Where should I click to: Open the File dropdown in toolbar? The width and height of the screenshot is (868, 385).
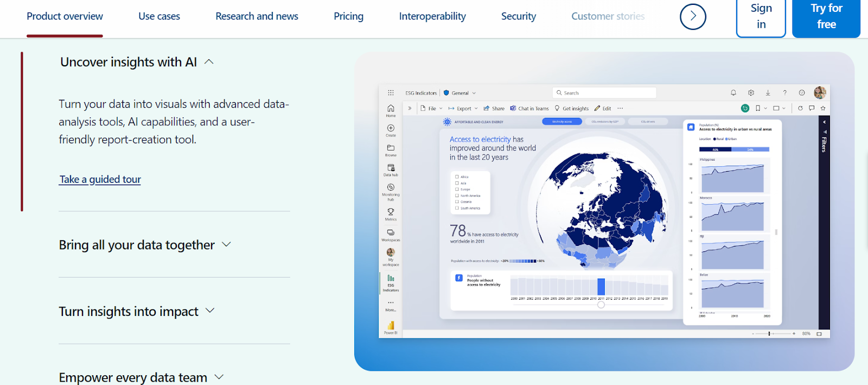click(x=432, y=109)
